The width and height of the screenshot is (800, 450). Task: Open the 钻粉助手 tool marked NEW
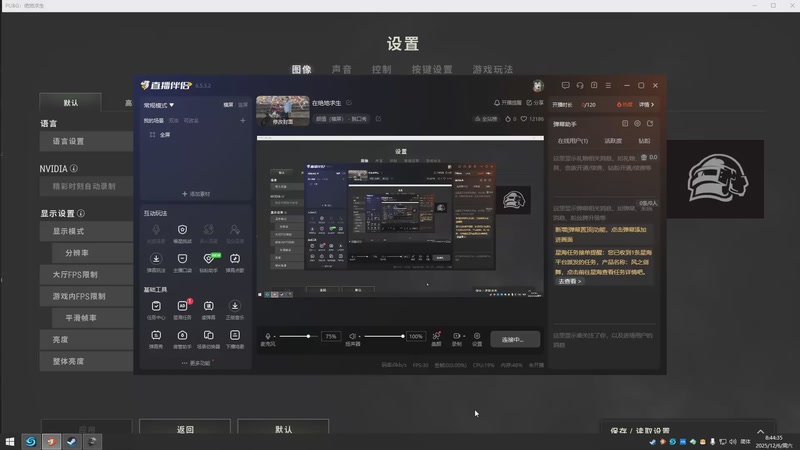[x=209, y=262]
